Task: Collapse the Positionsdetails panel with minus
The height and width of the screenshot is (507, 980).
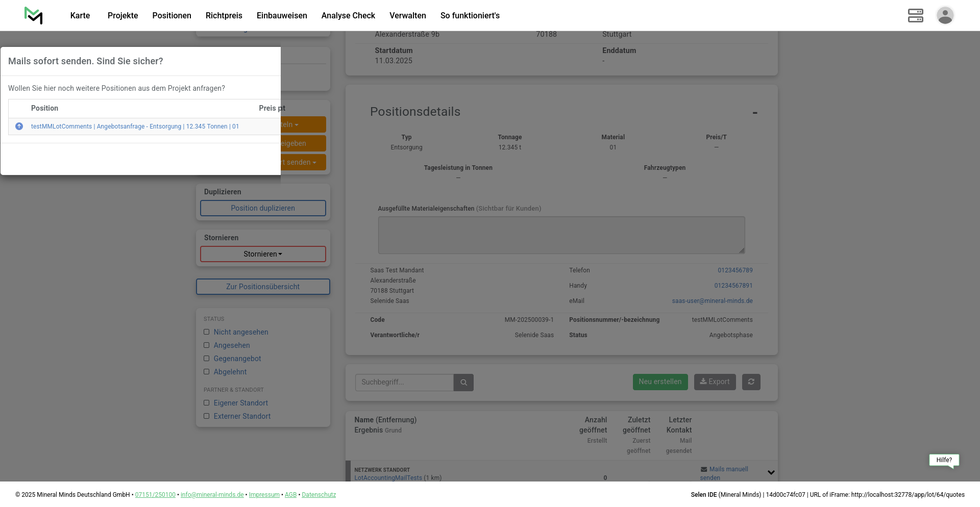Action: [x=754, y=113]
